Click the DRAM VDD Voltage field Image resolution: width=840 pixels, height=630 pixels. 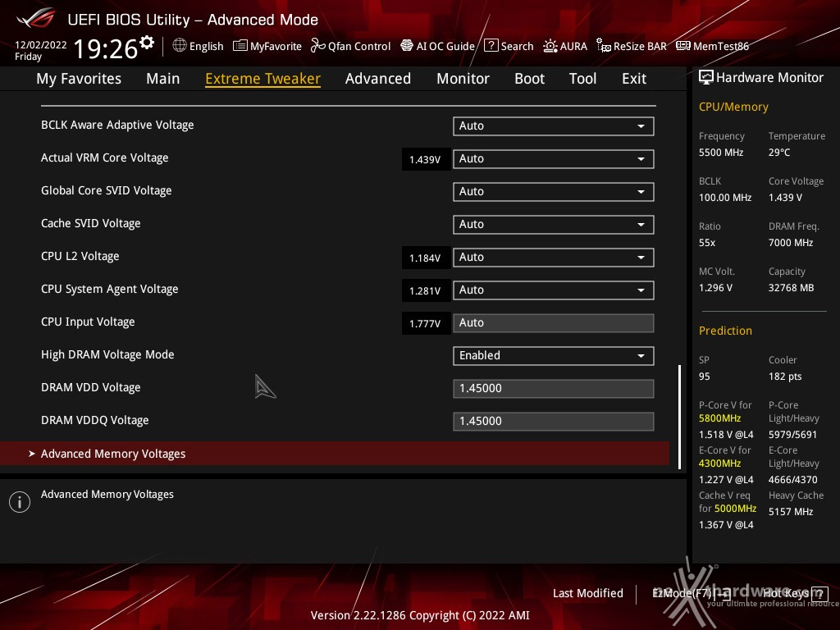coord(554,388)
